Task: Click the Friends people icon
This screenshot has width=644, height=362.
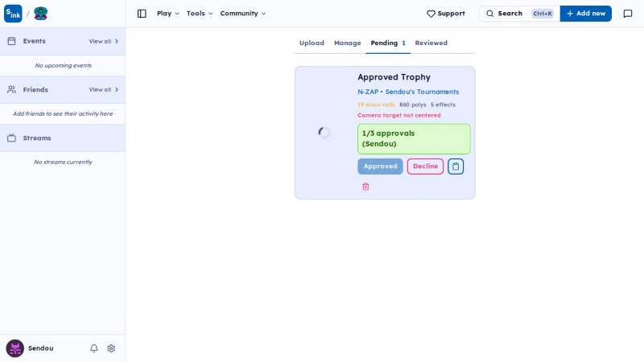Action: [x=11, y=89]
